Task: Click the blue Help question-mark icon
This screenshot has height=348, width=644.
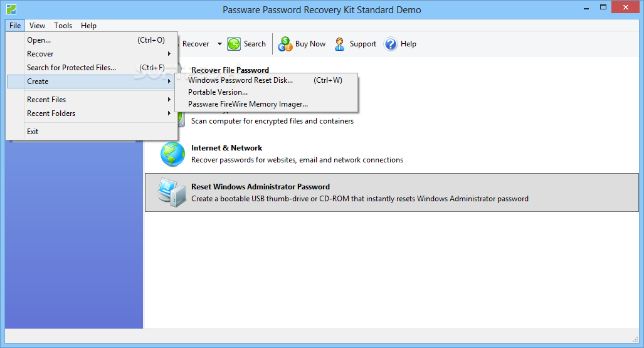Action: [x=390, y=44]
